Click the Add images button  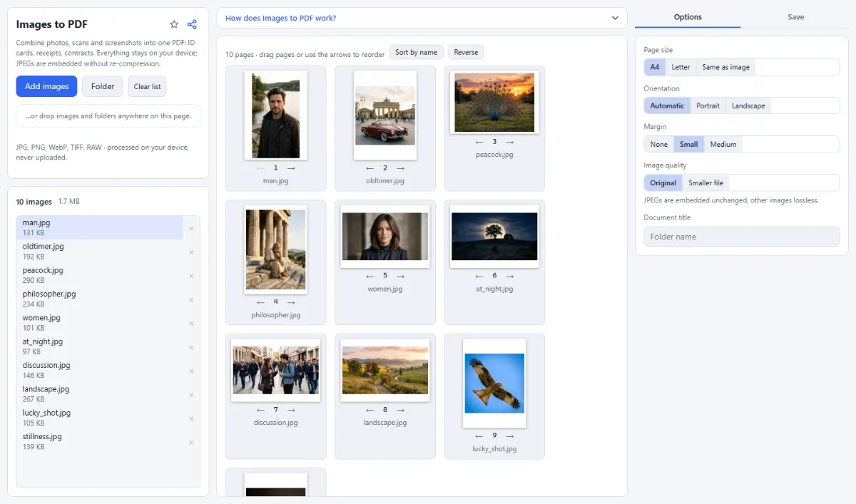(46, 86)
